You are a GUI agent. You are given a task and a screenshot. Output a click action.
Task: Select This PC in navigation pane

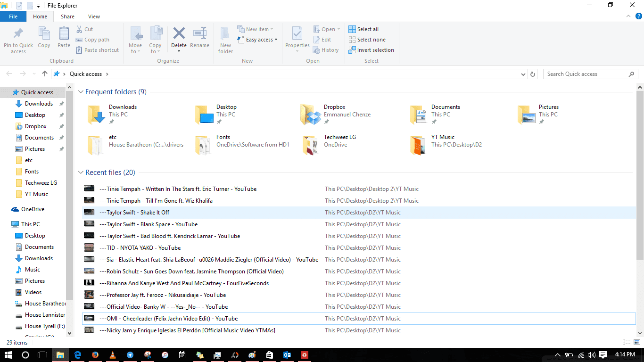26,224
